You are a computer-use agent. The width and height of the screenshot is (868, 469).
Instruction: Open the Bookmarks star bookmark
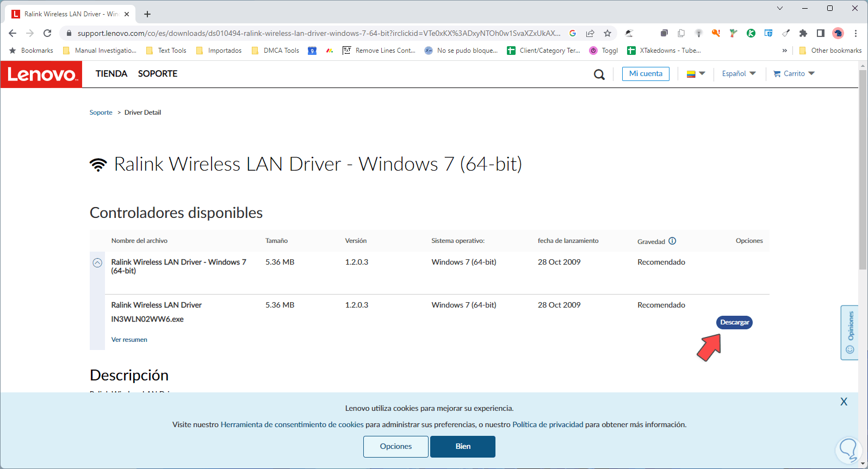coord(32,51)
